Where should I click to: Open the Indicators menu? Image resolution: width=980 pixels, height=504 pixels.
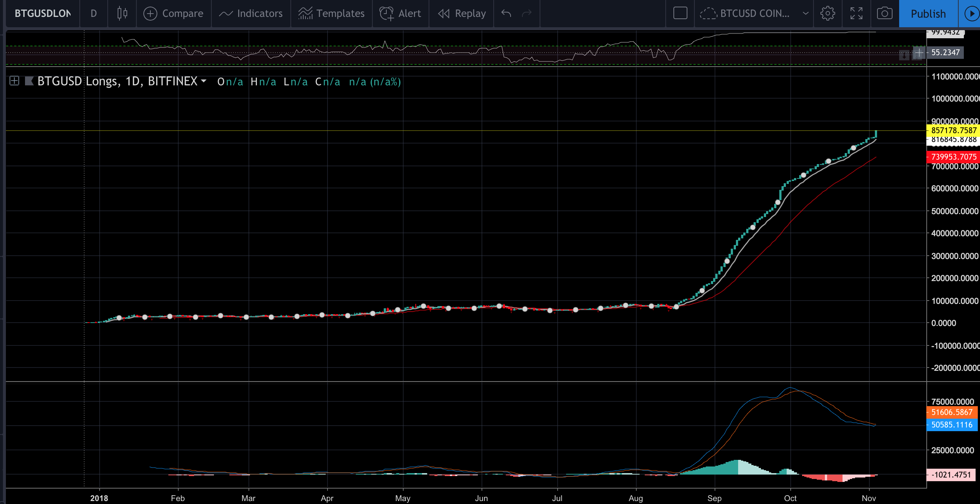pos(251,14)
